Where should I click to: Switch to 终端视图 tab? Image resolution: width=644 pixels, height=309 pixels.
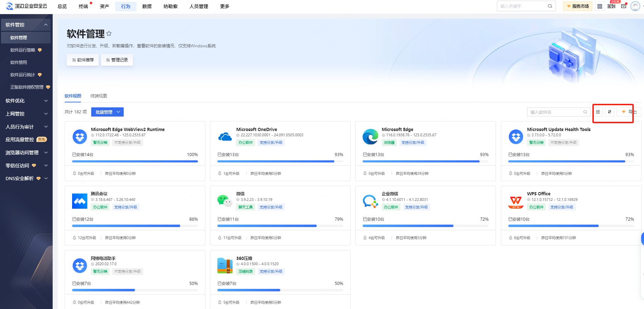click(99, 96)
